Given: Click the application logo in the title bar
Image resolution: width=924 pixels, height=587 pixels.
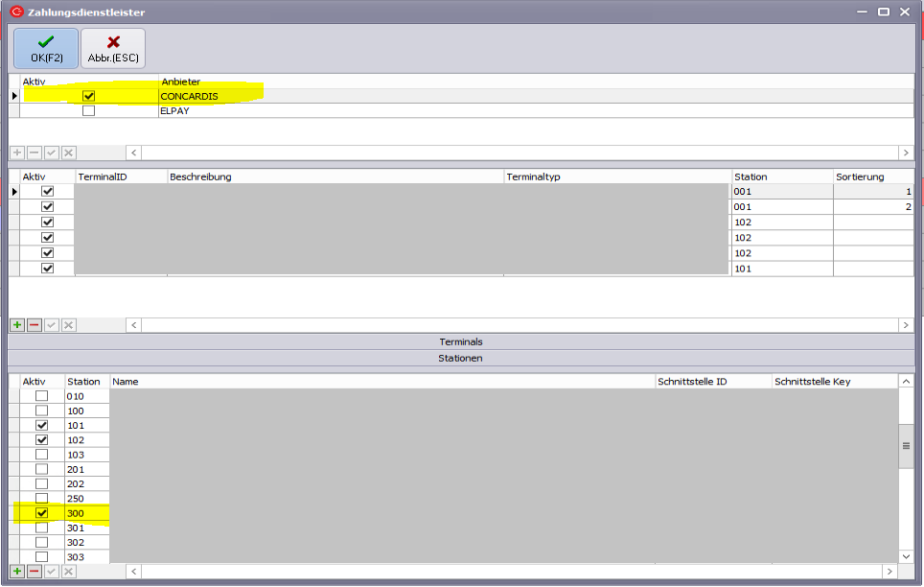Looking at the screenshot, I should click(x=16, y=12).
